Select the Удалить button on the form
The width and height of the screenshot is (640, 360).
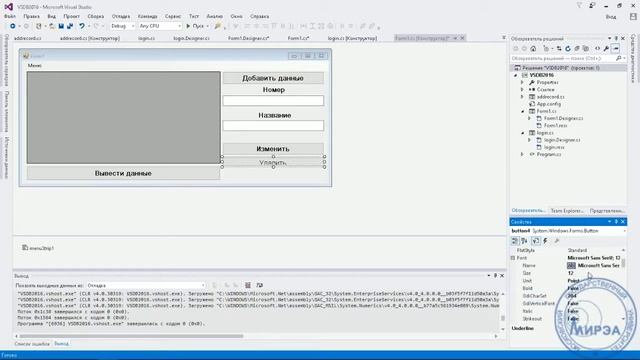[273, 162]
